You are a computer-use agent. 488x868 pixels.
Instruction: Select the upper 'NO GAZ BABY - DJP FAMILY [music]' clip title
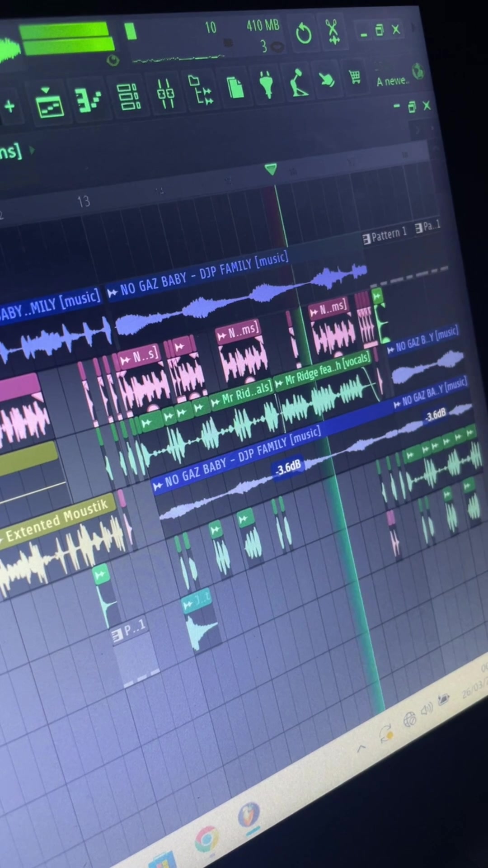tap(204, 273)
